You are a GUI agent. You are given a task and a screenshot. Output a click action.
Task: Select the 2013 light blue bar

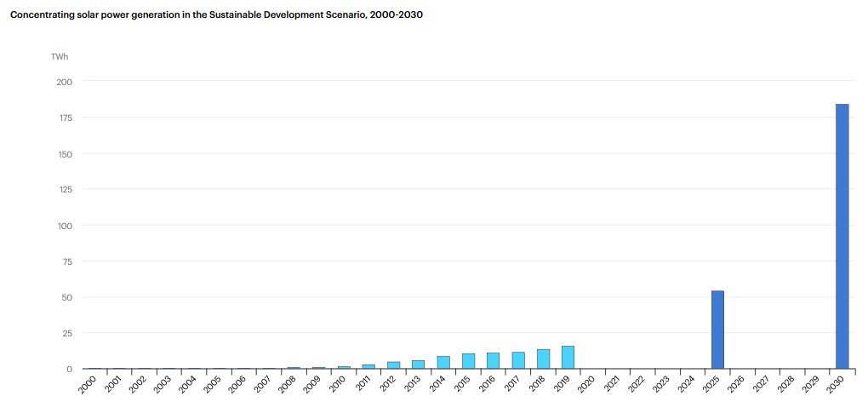tap(418, 364)
